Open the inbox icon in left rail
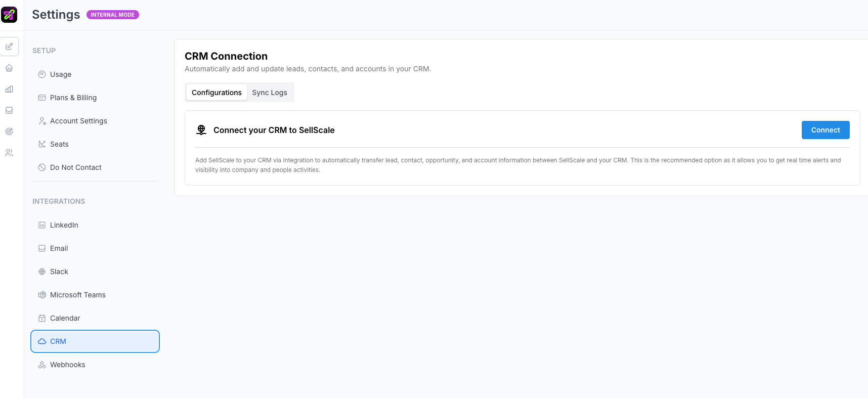This screenshot has height=398, width=868. (x=9, y=110)
